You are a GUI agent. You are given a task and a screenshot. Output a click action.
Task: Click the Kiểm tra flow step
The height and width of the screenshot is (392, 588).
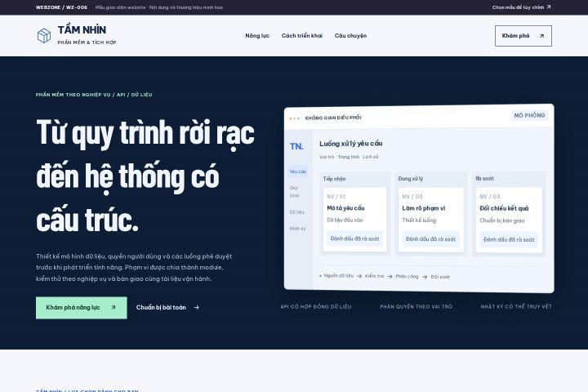point(374,276)
